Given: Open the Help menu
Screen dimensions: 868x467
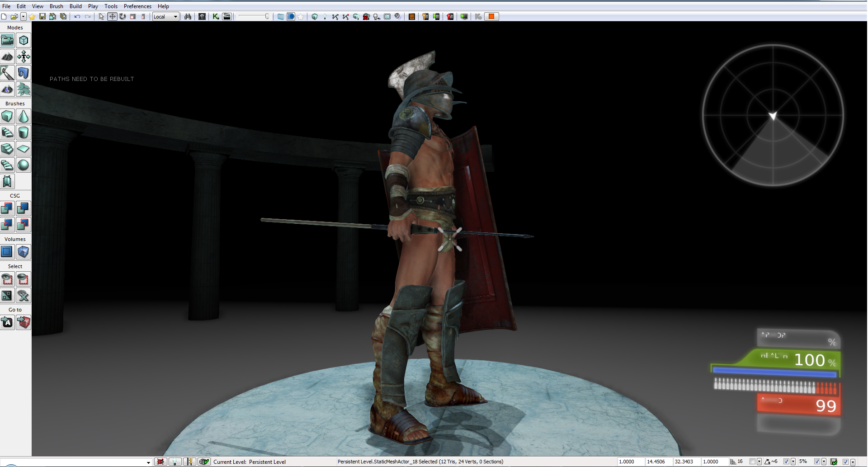Looking at the screenshot, I should [163, 6].
